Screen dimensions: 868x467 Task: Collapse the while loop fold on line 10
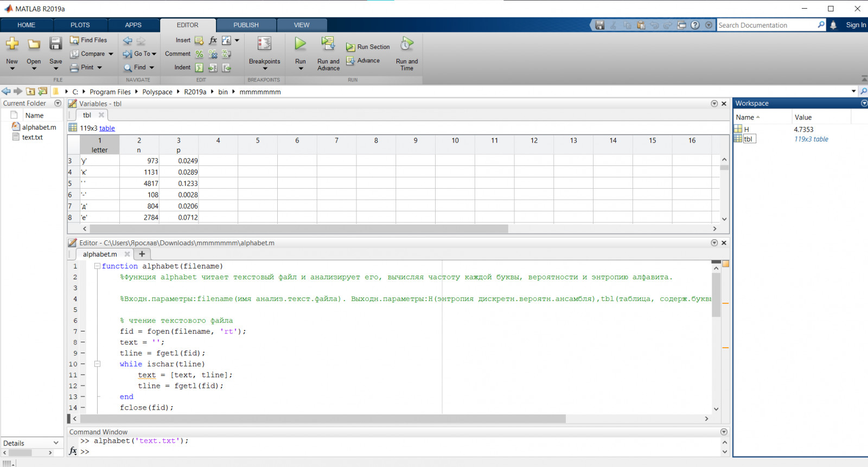point(97,364)
